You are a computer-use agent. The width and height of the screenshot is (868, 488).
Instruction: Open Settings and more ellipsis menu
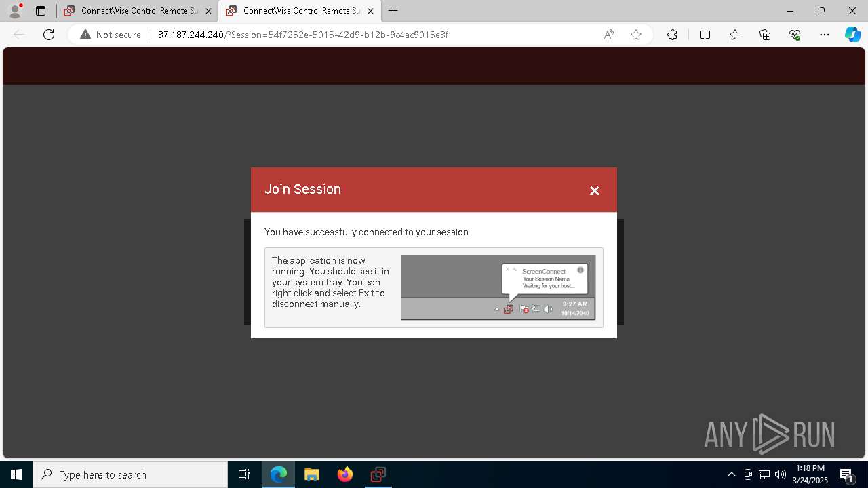click(825, 35)
